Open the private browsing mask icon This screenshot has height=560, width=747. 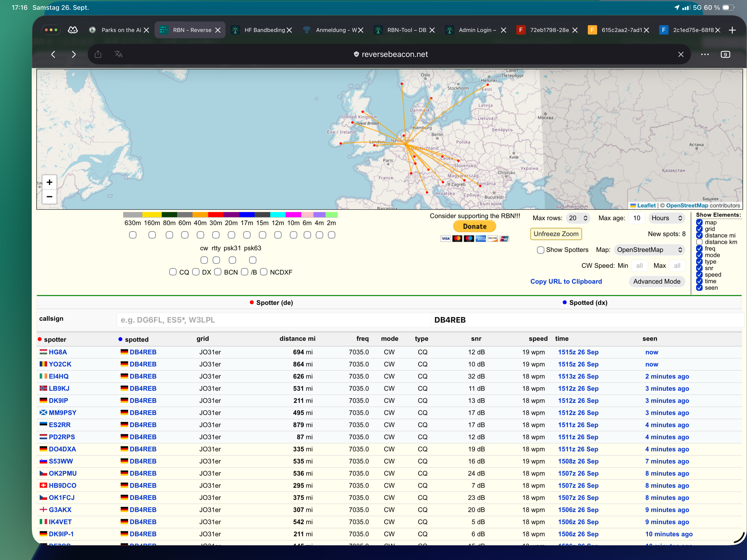pos(73,30)
